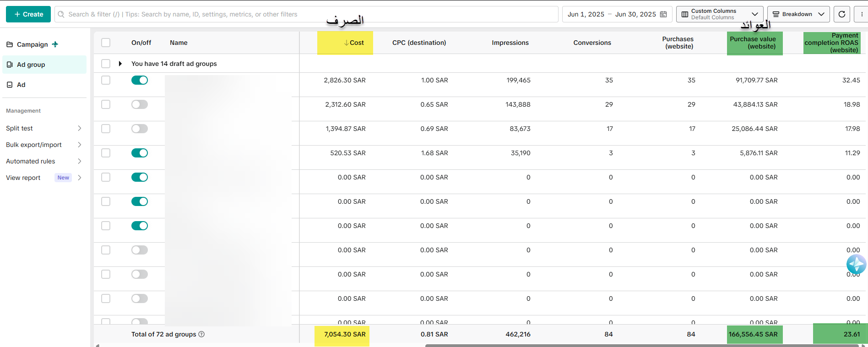Click the Campaign folder icon

point(10,44)
